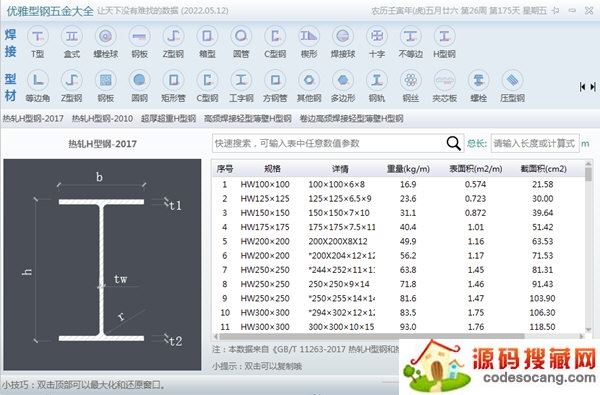
Task: Sort by the 详情 column header
Action: [340, 169]
